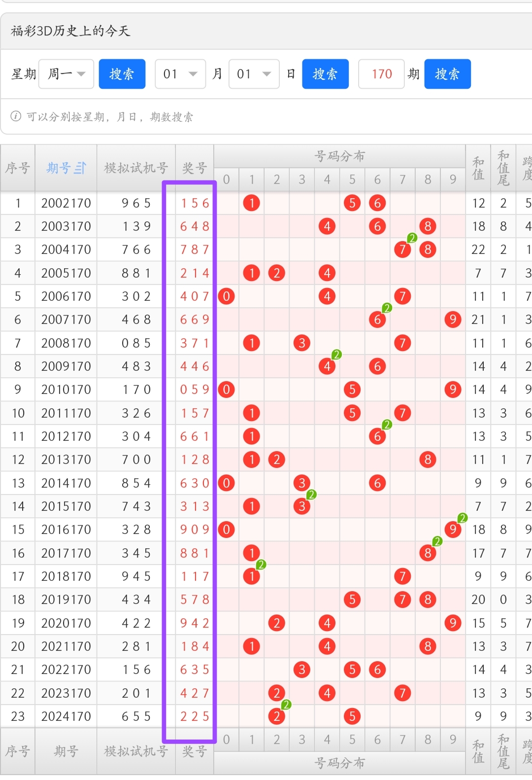532x780 pixels.
Task: Click winning number 7 8 7 in row 3
Action: [195, 249]
